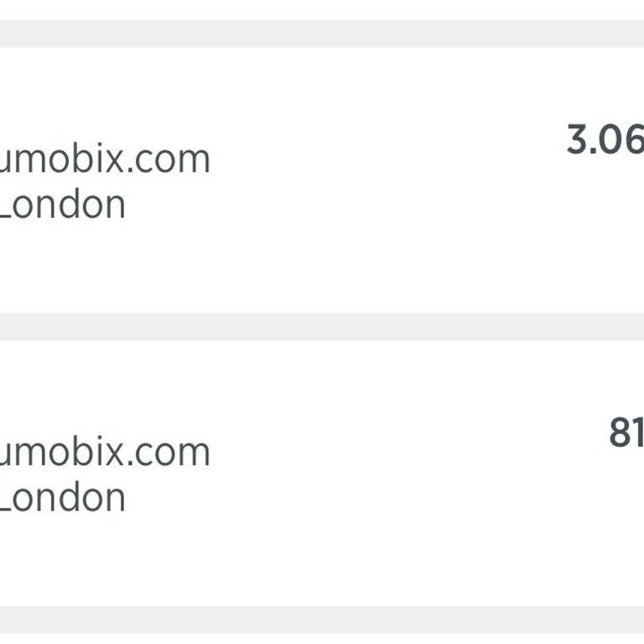644x644 pixels.
Task: Click the gray divider between the two cards
Action: pyautogui.click(x=322, y=326)
